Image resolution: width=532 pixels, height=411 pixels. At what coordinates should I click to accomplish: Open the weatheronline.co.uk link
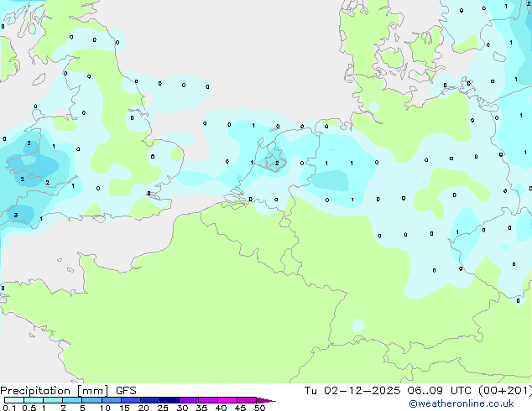coord(462,403)
